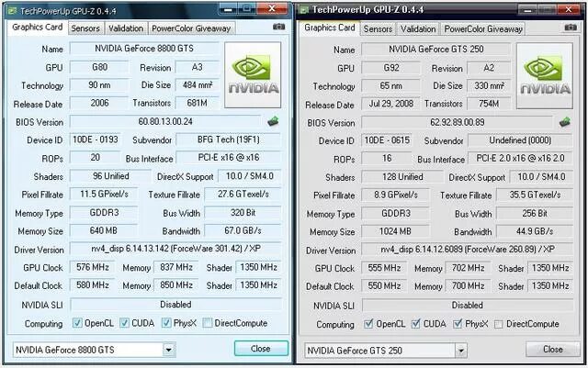Viewport: 588px width, 368px height.
Task: Minimize the right GPU-Z window
Action: tap(528, 10)
